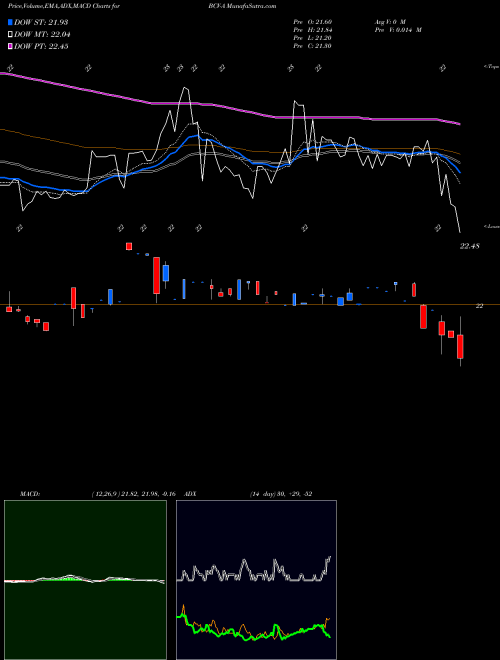Select the 'DOW MT: 22.04' legend label
Image resolution: width=500 pixels, height=660 pixels.
(x=42, y=35)
